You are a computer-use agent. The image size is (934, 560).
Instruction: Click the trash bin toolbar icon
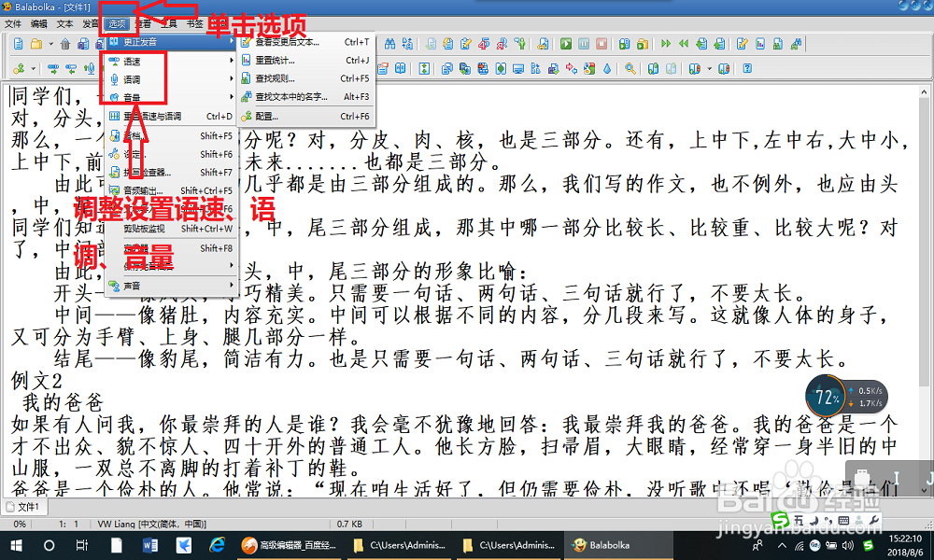(65, 44)
